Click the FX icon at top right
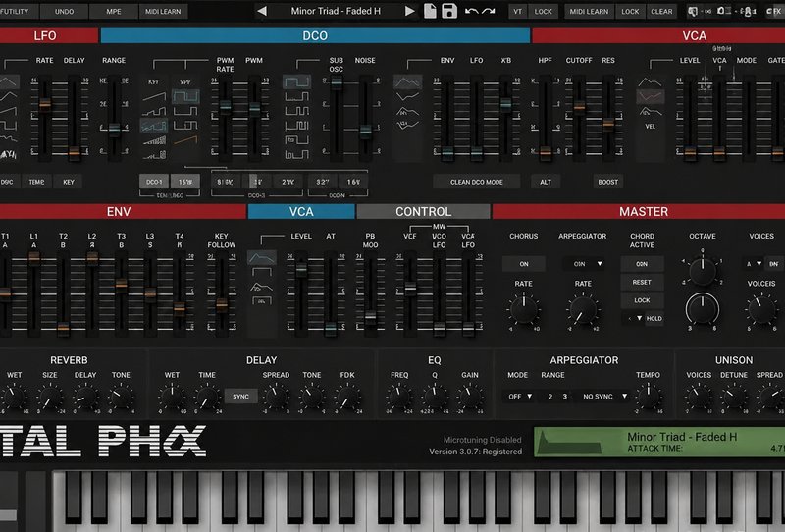The height and width of the screenshot is (532, 785). tap(773, 11)
